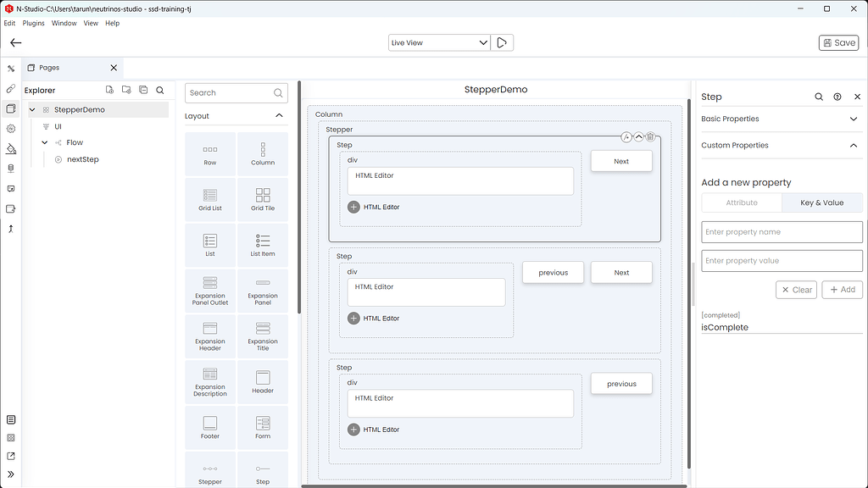Click Next button in first Step
This screenshot has height=488, width=868.
pos(621,161)
